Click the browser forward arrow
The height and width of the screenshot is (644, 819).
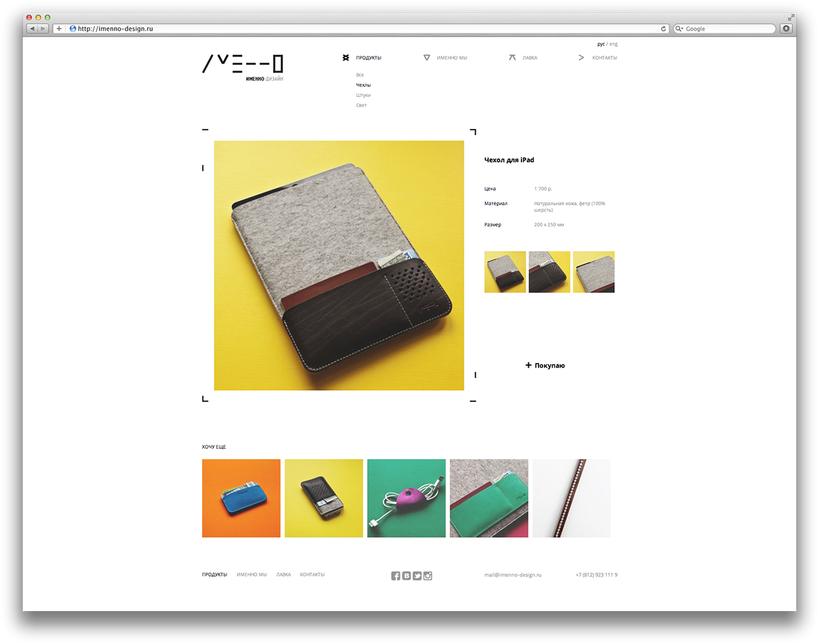point(43,29)
